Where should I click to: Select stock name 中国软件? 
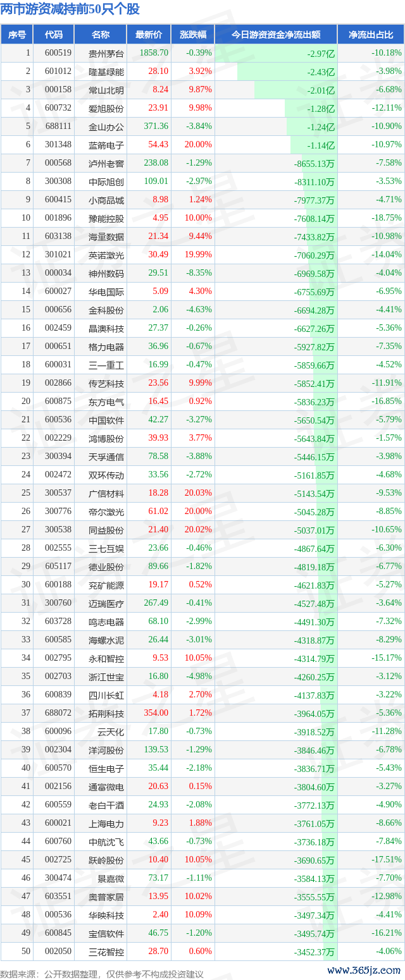point(106,420)
